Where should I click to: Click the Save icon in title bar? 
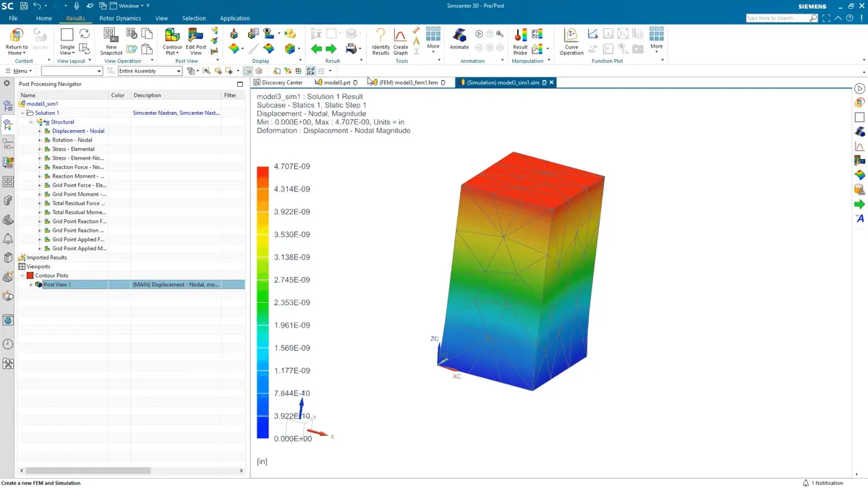click(24, 6)
